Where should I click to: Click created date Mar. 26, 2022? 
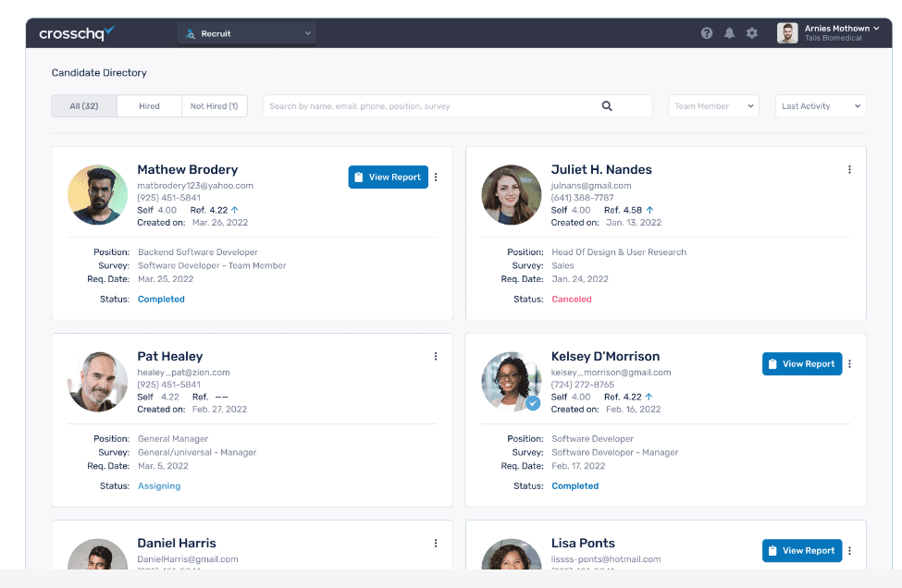tap(220, 223)
